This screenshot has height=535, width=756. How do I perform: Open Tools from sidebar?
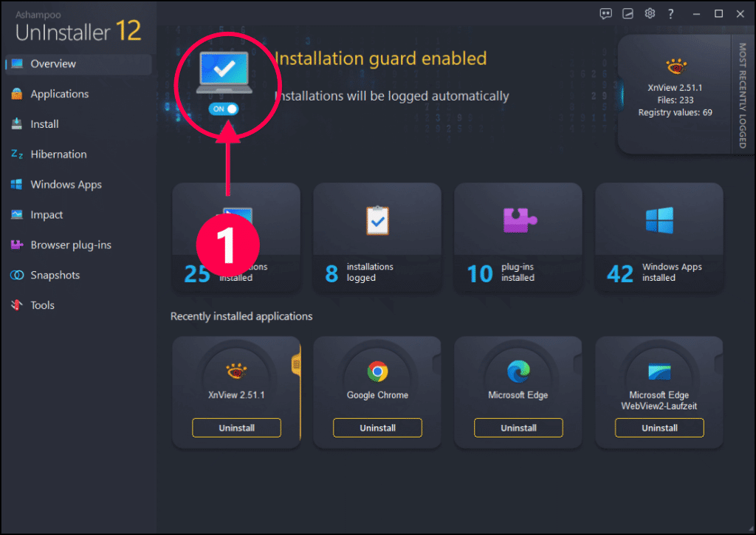(42, 305)
